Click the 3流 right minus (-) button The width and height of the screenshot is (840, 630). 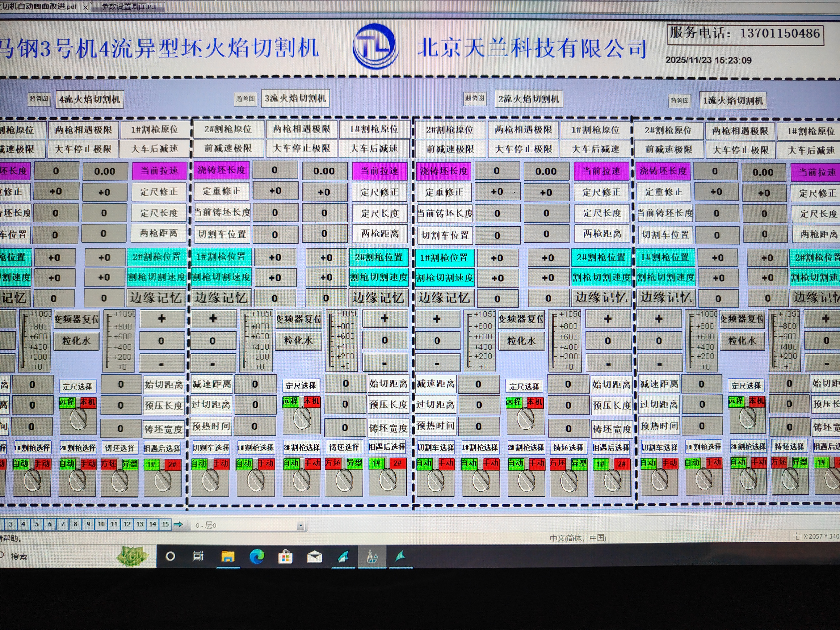(384, 364)
